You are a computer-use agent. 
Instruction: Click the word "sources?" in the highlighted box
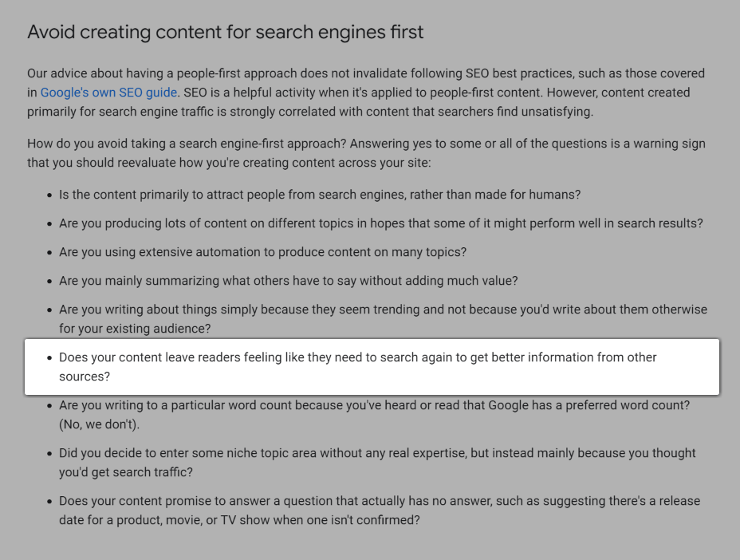tap(85, 377)
